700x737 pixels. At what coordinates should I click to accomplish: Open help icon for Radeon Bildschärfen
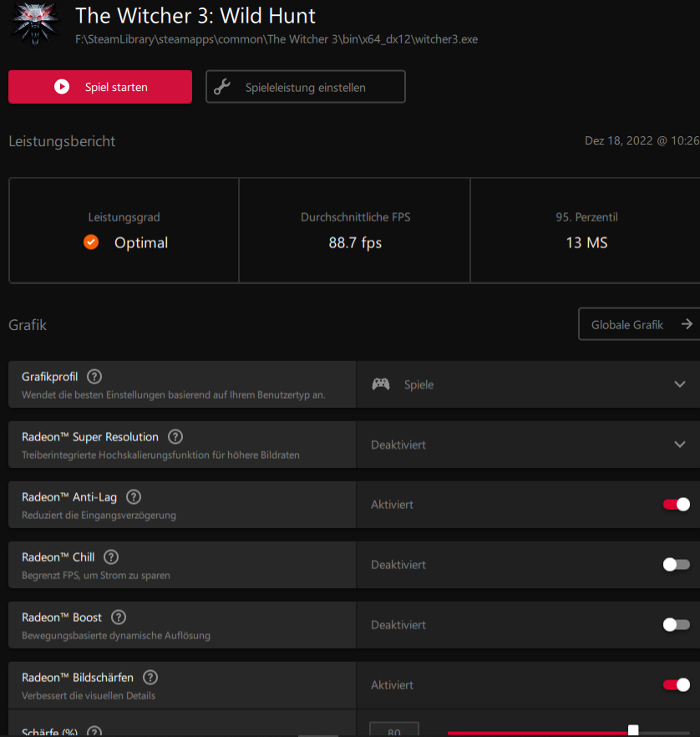[x=150, y=678]
